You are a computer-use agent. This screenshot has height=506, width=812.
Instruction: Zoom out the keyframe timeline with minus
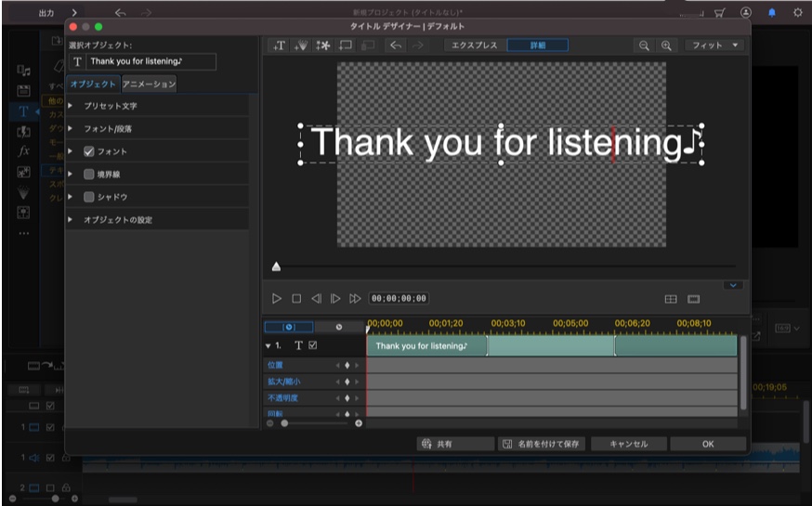[269, 423]
